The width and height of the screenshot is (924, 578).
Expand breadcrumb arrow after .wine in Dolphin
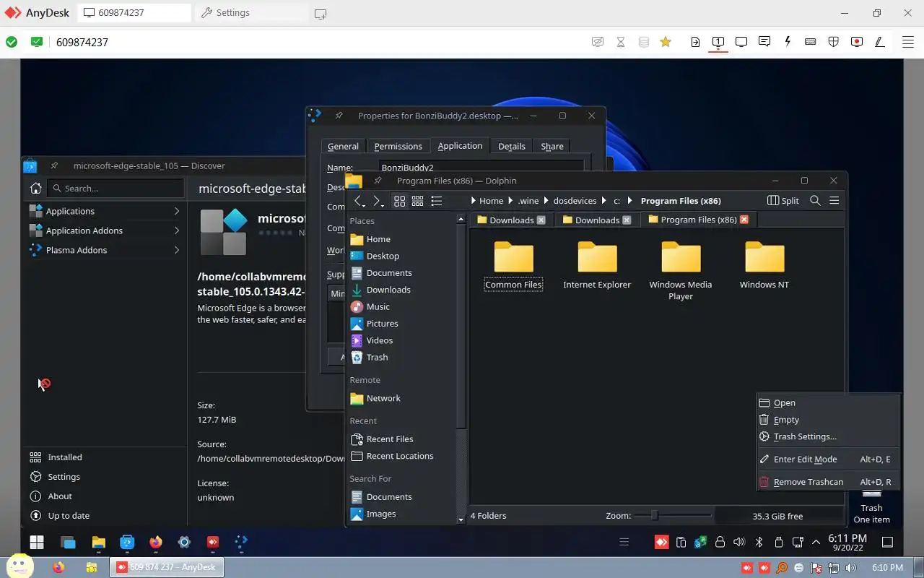(547, 201)
